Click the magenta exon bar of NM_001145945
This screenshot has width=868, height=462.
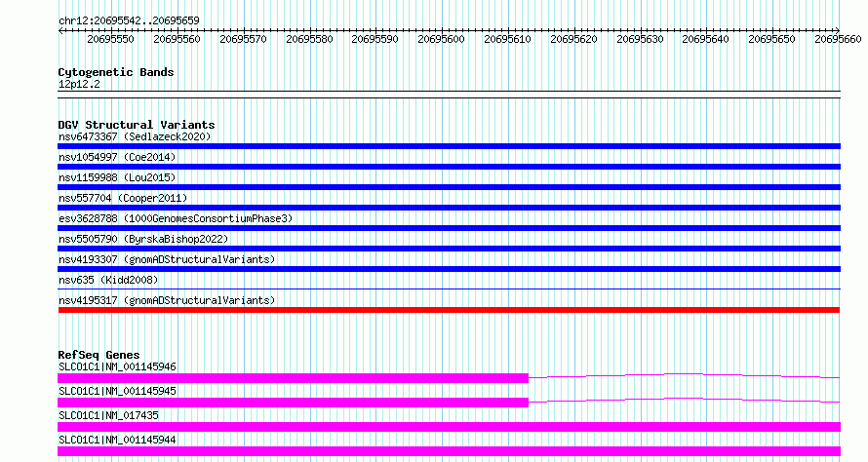click(293, 403)
